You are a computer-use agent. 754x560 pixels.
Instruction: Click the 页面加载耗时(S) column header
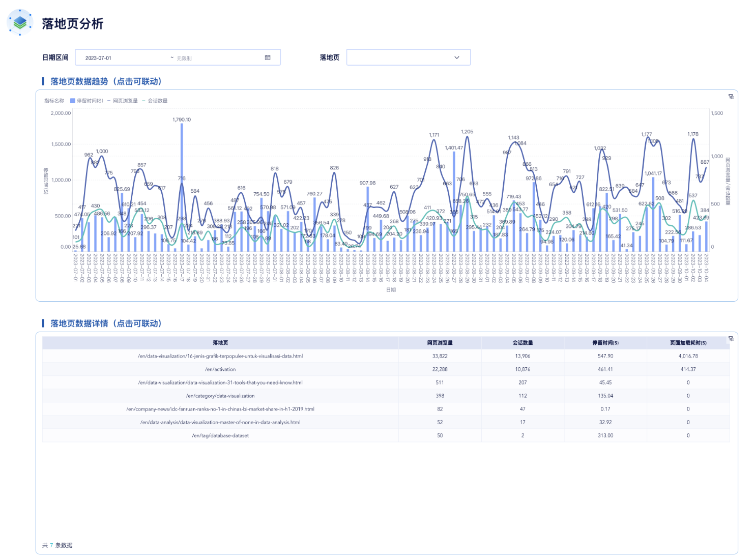click(688, 343)
